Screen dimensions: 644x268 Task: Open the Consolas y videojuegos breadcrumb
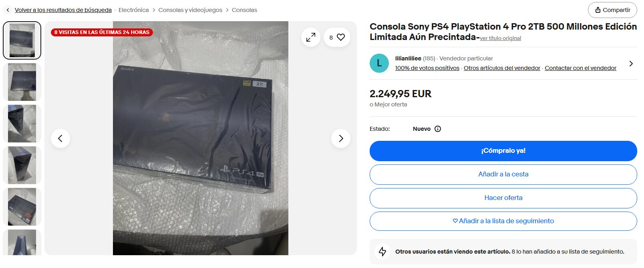click(190, 10)
